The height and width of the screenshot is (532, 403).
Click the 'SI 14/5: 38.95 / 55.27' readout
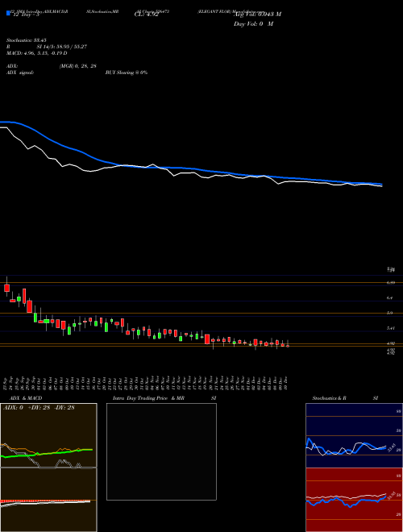(62, 47)
